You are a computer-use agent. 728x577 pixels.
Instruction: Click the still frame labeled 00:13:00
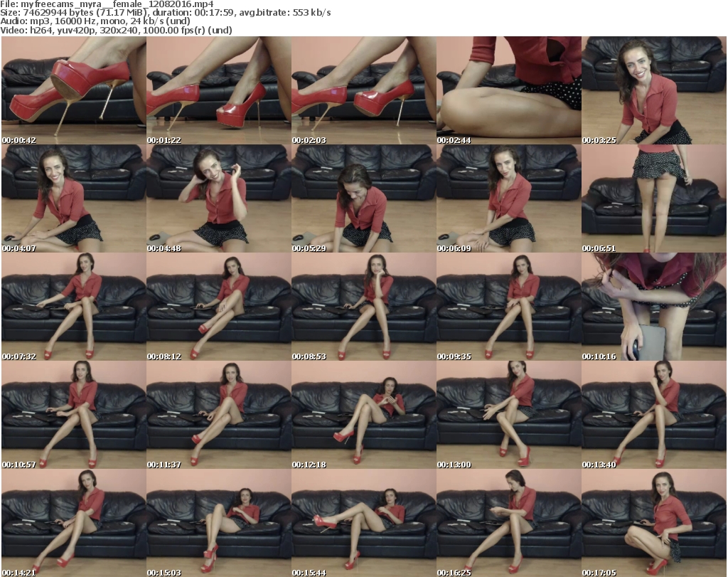click(x=509, y=415)
